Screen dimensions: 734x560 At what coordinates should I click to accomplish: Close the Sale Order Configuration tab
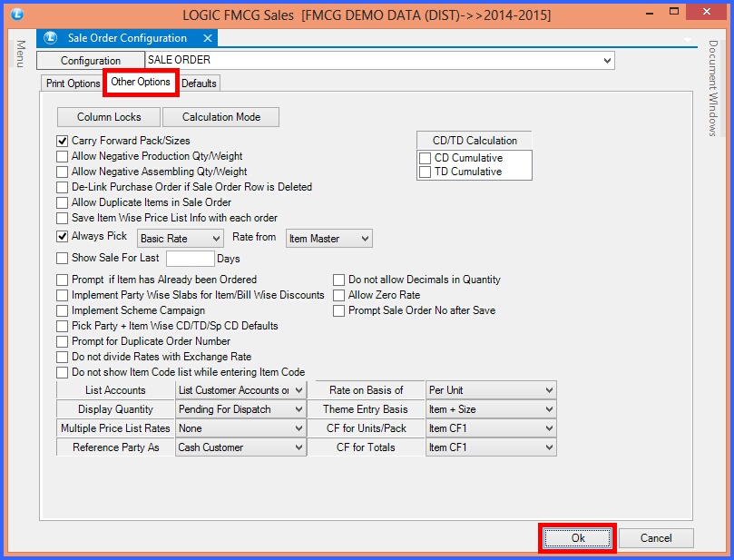[x=208, y=38]
